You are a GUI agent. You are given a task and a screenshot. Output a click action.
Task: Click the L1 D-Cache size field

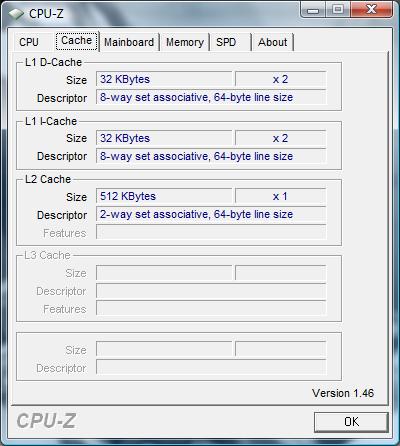point(164,79)
